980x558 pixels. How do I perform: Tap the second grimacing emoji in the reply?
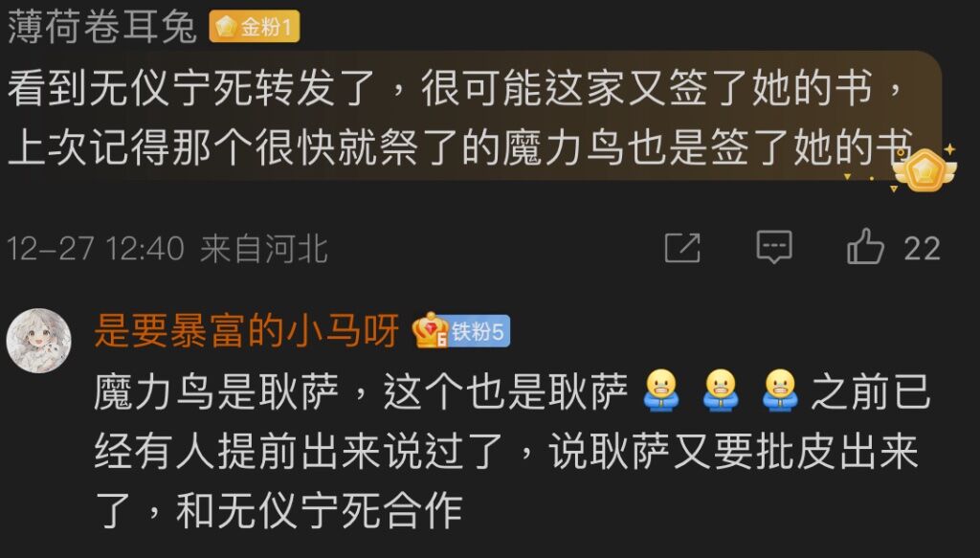coord(721,391)
